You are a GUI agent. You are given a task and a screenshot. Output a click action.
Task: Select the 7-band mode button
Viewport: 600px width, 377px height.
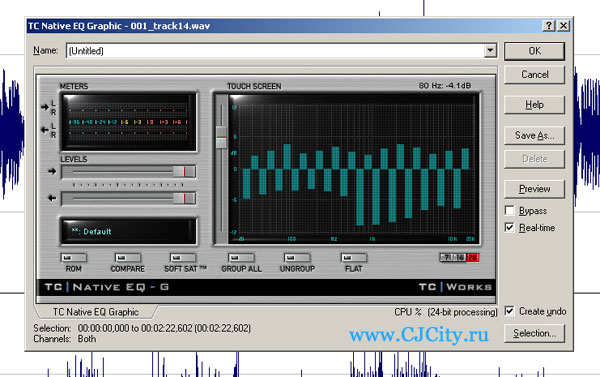(x=447, y=258)
